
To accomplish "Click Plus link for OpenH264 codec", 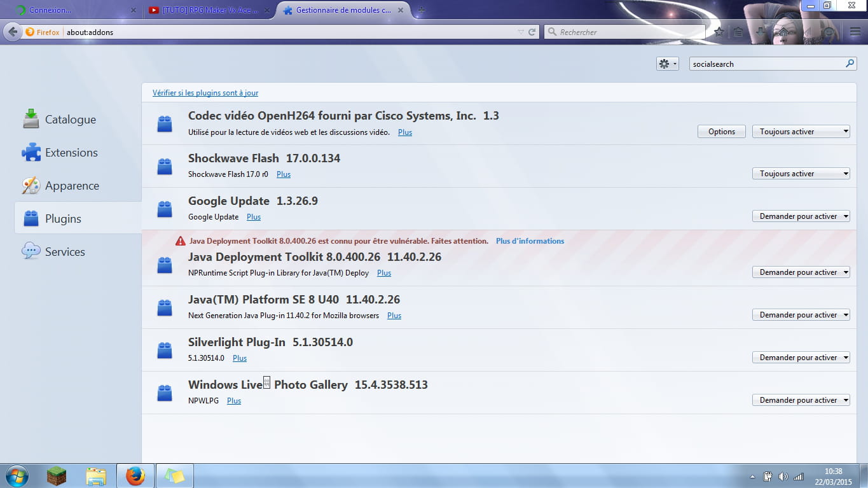I will point(405,132).
